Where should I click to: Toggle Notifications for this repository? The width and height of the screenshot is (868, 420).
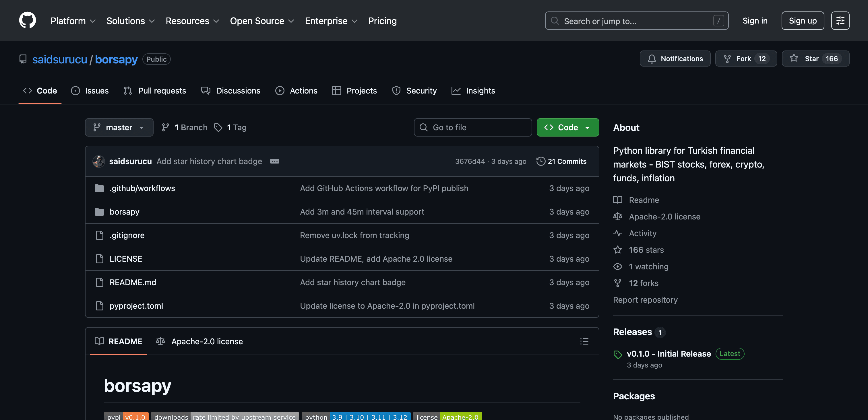(x=675, y=59)
